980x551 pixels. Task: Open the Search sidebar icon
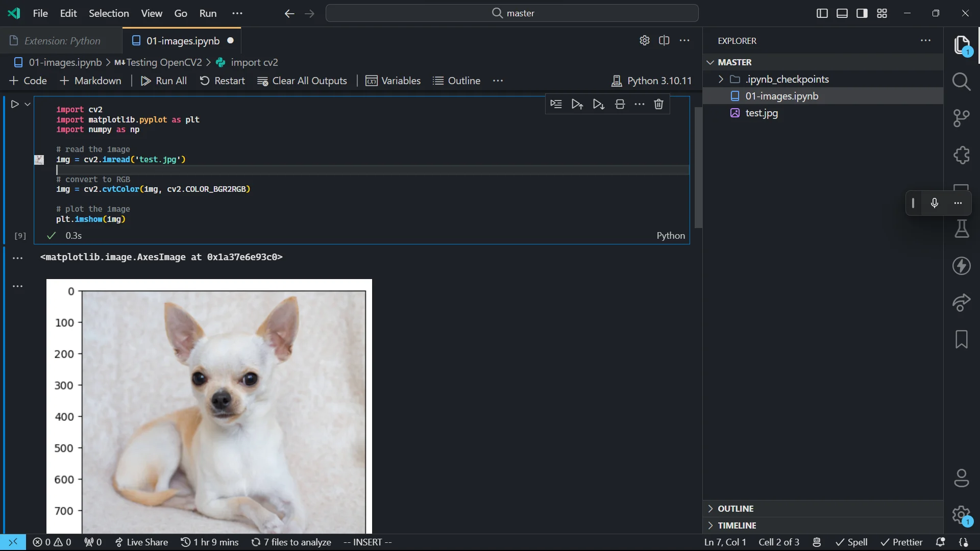[962, 82]
